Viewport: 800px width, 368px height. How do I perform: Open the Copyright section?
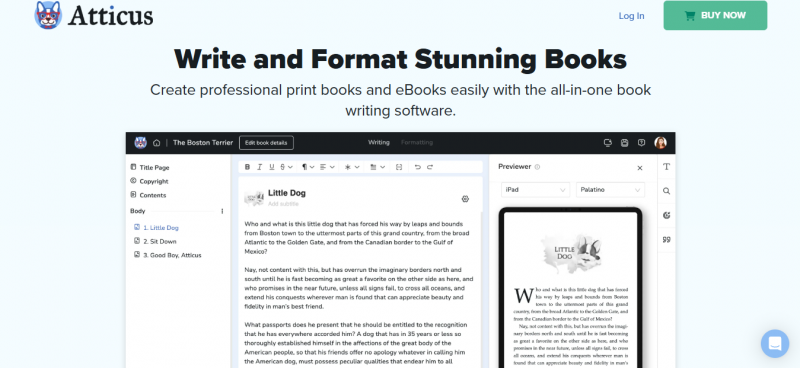click(149, 181)
